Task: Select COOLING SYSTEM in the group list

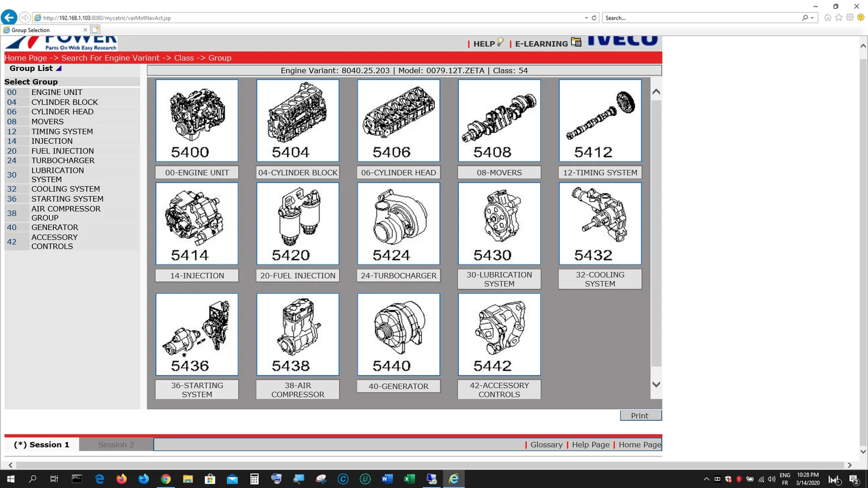Action: point(66,189)
